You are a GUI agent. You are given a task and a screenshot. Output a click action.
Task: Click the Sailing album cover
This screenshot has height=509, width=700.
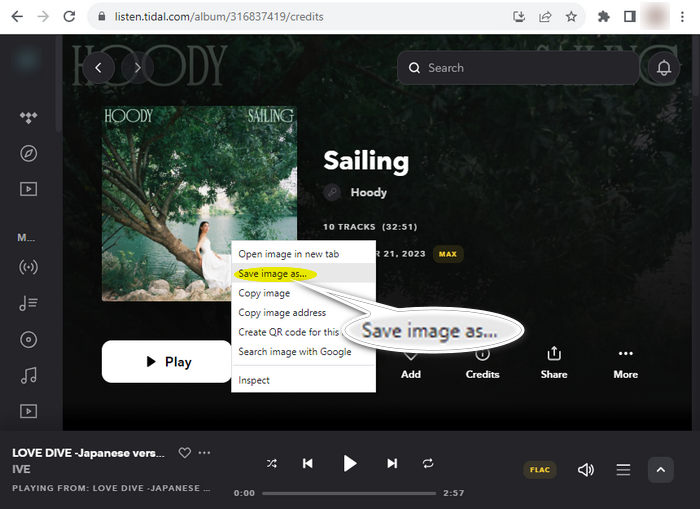[x=199, y=204]
